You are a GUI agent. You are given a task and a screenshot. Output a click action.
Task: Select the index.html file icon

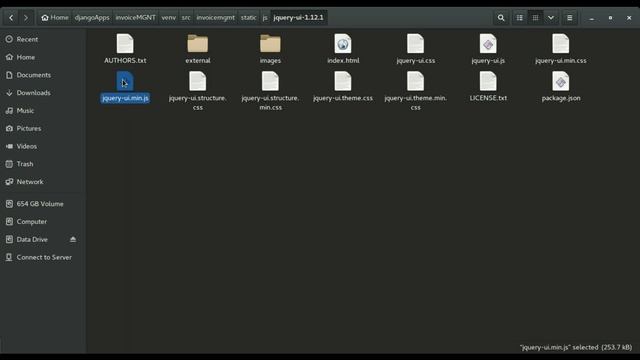[x=343, y=44]
